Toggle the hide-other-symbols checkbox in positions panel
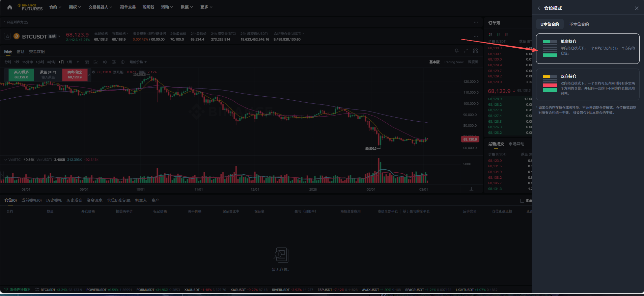 [x=522, y=201]
